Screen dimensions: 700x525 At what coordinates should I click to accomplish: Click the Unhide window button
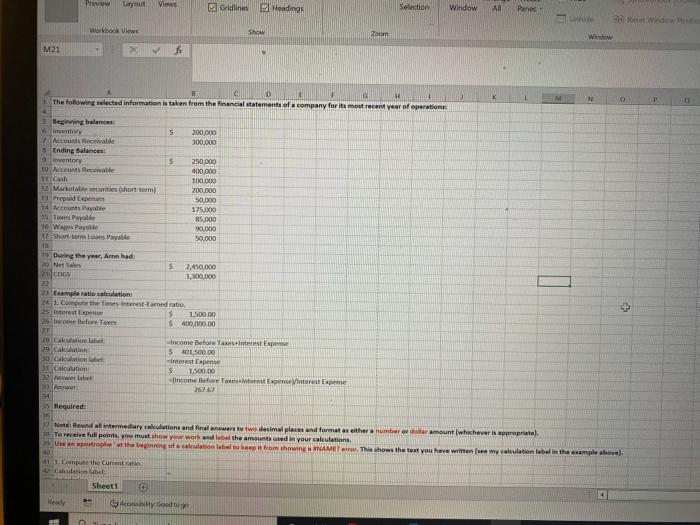[x=575, y=19]
